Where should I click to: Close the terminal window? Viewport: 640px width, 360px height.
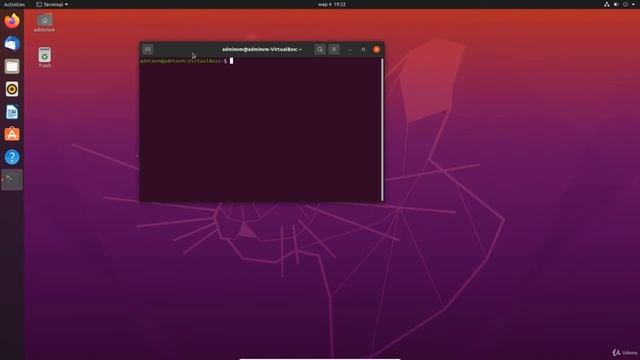(x=376, y=49)
